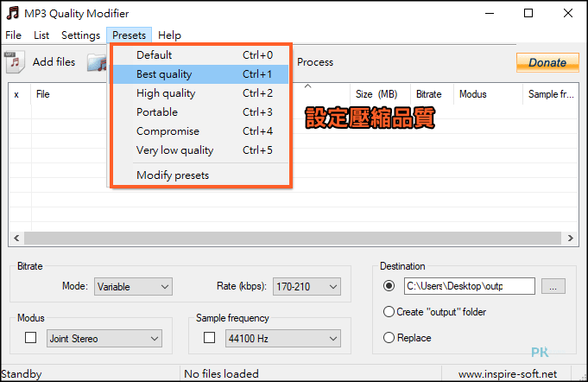Viewport: 588px width, 382px height.
Task: Close the MP3 Quality Modifier window
Action: 568,14
